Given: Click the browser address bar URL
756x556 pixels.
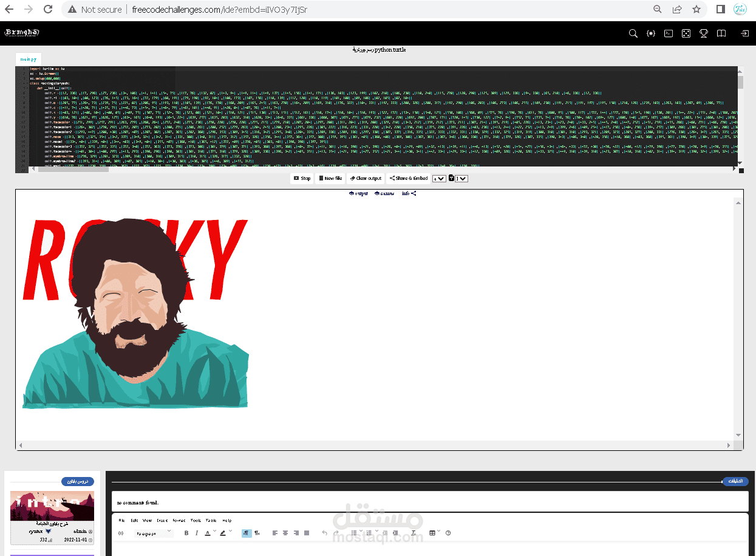Looking at the screenshot, I should click(x=220, y=9).
